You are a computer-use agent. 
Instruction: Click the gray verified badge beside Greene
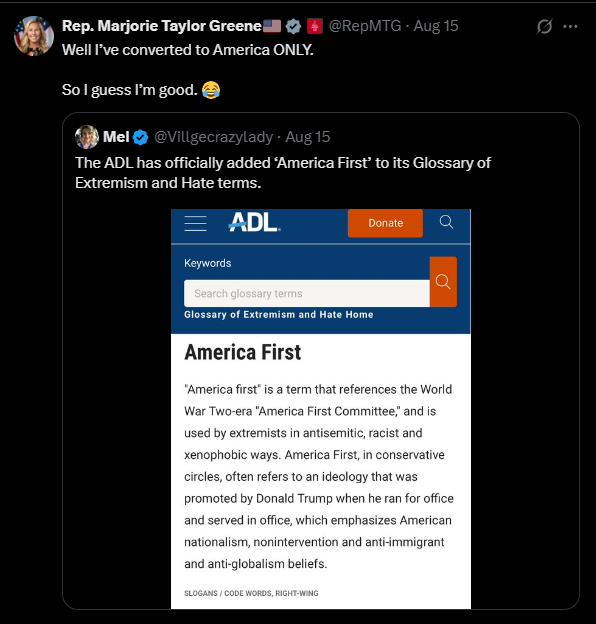coord(294,26)
